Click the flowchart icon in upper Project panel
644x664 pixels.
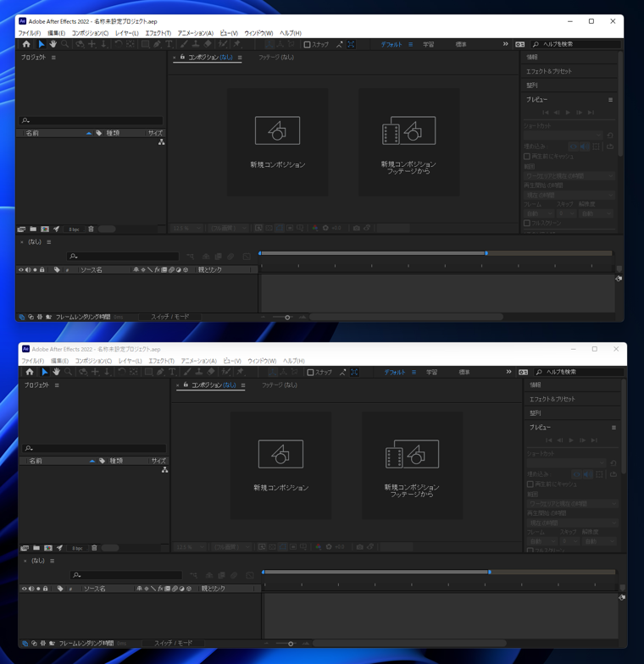pos(161,142)
